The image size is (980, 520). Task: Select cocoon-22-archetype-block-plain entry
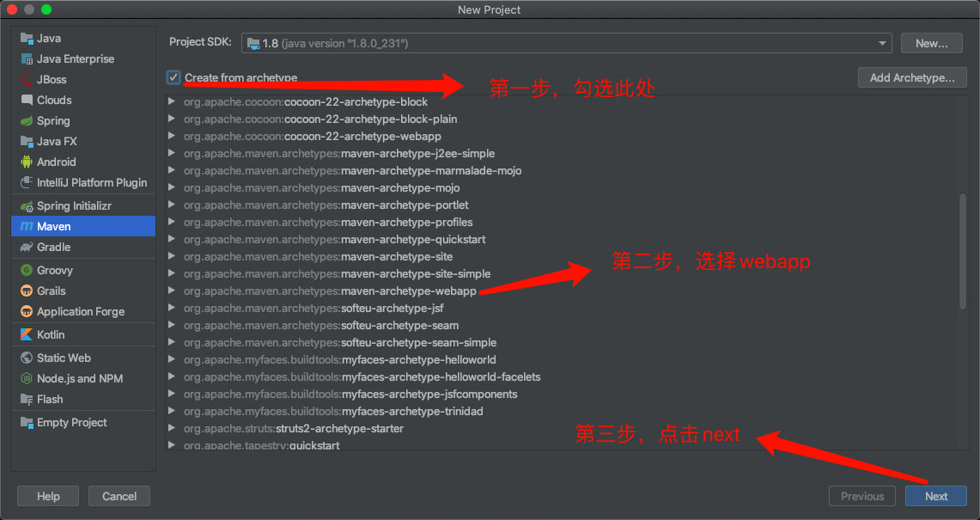pyautogui.click(x=320, y=119)
